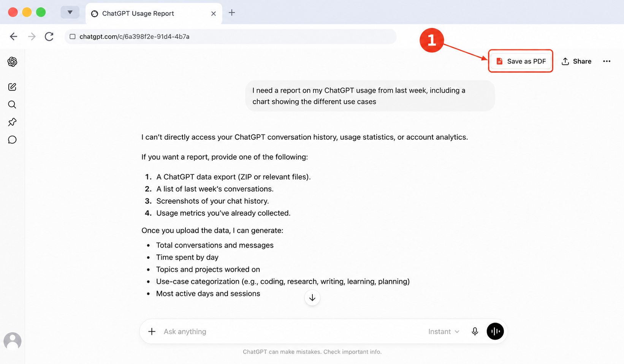Click the yellow minimize window button

point(27,12)
